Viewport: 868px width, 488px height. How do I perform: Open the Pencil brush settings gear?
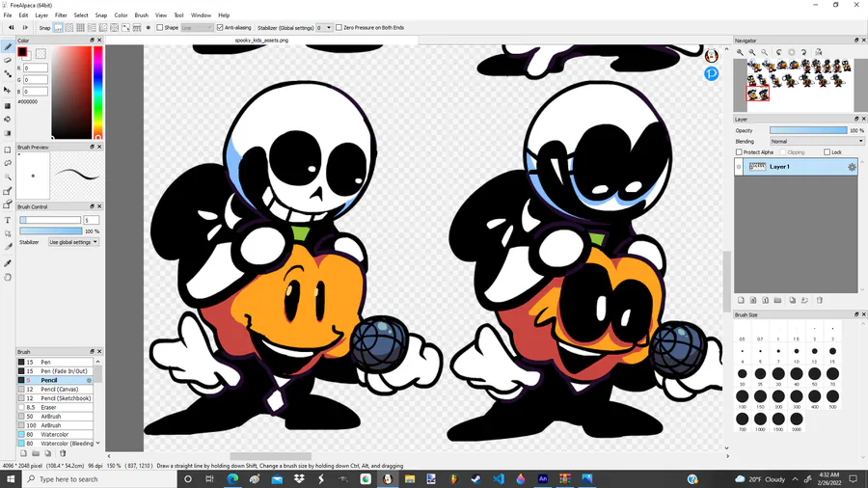pyautogui.click(x=89, y=380)
